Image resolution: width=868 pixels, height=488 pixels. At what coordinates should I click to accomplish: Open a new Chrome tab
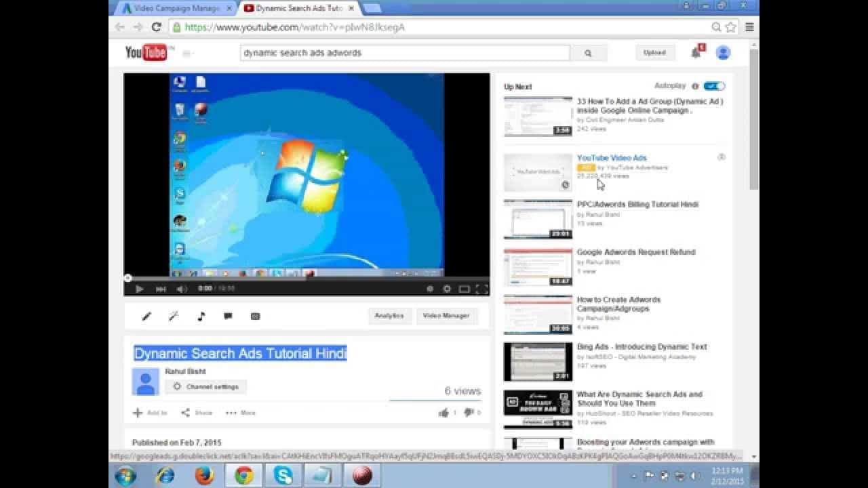(x=371, y=8)
